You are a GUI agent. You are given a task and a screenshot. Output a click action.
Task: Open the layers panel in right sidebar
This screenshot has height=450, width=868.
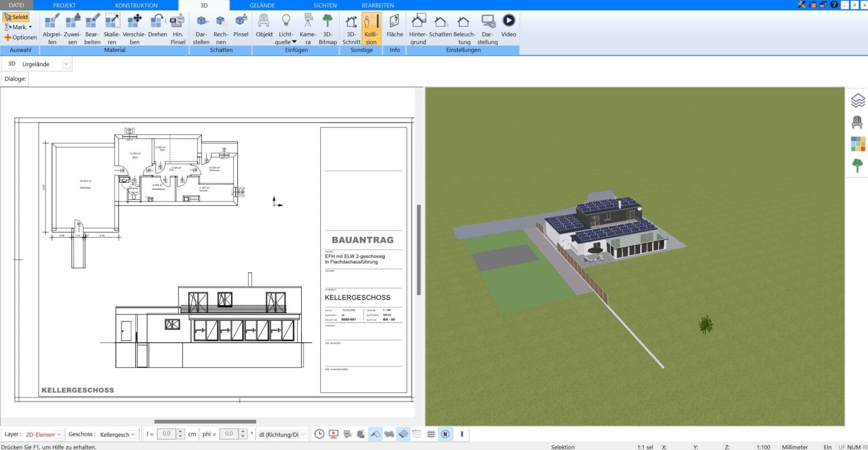click(857, 101)
